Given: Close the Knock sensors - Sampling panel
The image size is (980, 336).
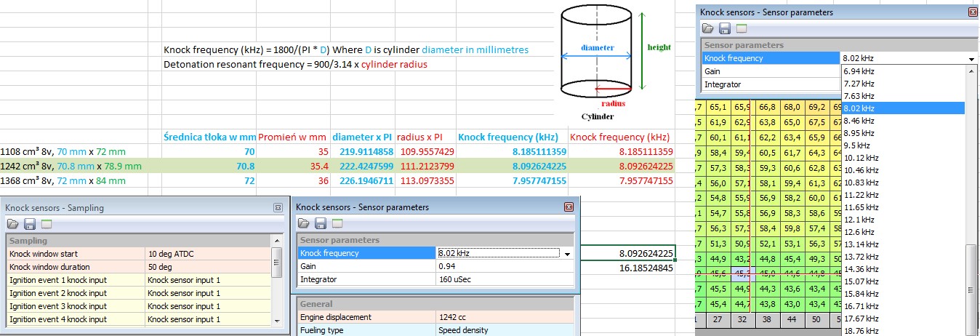Looking at the screenshot, I should point(278,207).
